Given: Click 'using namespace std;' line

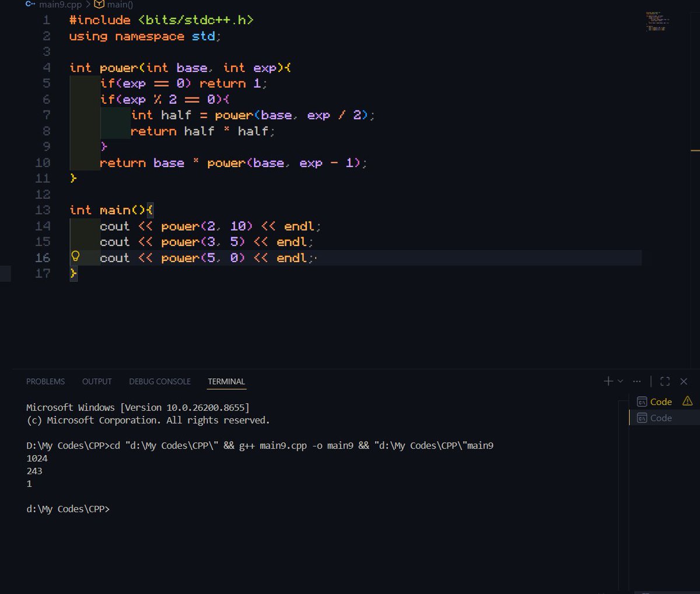Looking at the screenshot, I should click(145, 36).
